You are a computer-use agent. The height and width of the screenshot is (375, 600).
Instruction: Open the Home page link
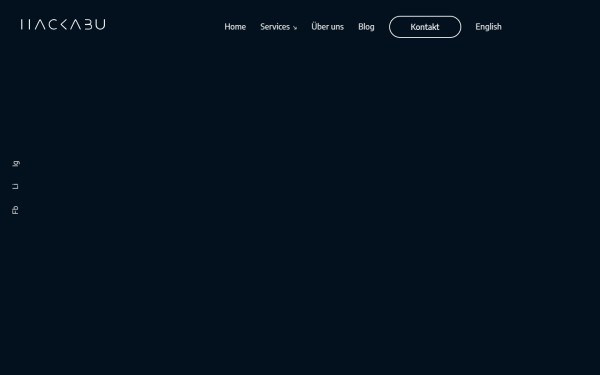tap(235, 27)
